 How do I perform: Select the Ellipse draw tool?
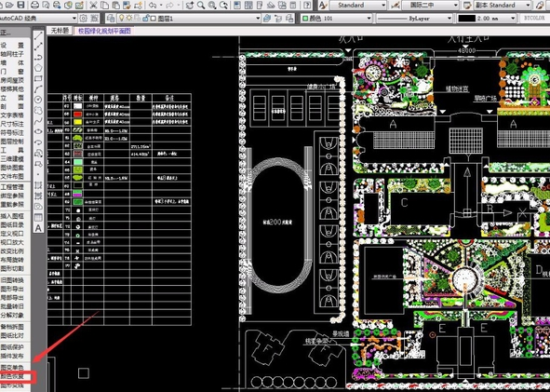(x=38, y=131)
